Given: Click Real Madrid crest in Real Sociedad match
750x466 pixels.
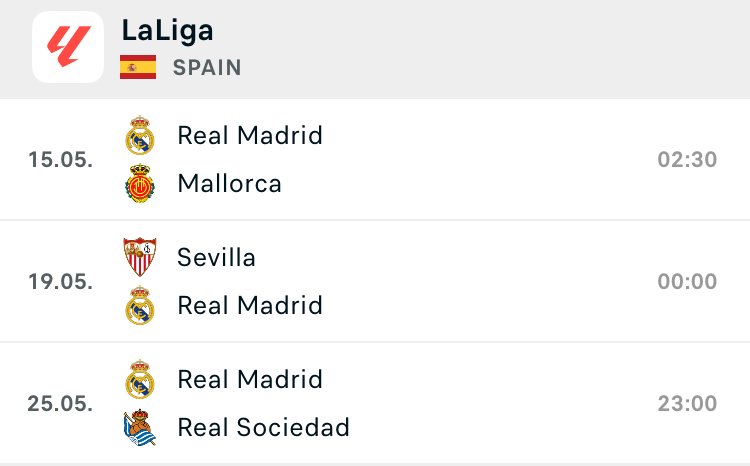Looking at the screenshot, I should pos(140,379).
